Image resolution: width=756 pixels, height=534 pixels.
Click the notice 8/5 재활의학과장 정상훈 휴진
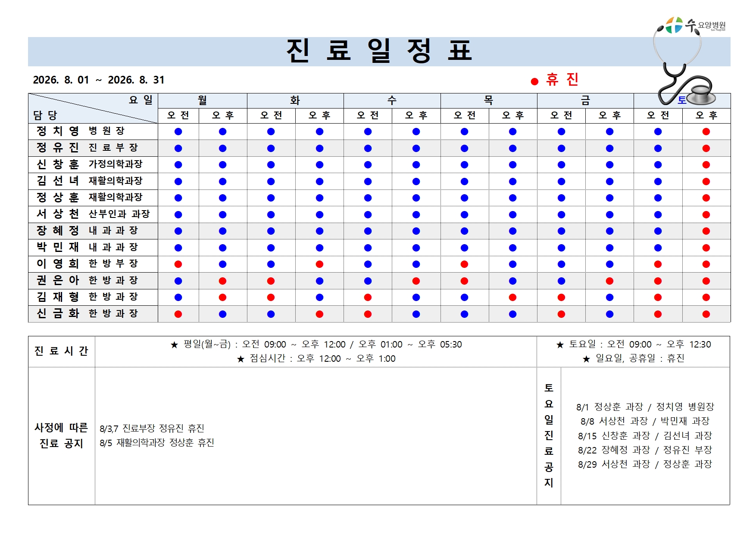tap(157, 443)
